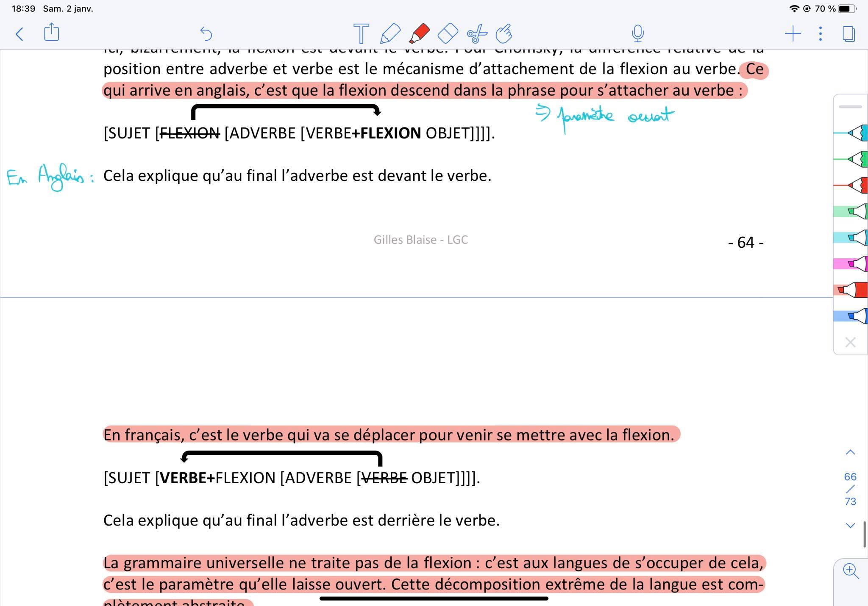Tap sentence "Cela explique… devant le verbe."

[297, 176]
